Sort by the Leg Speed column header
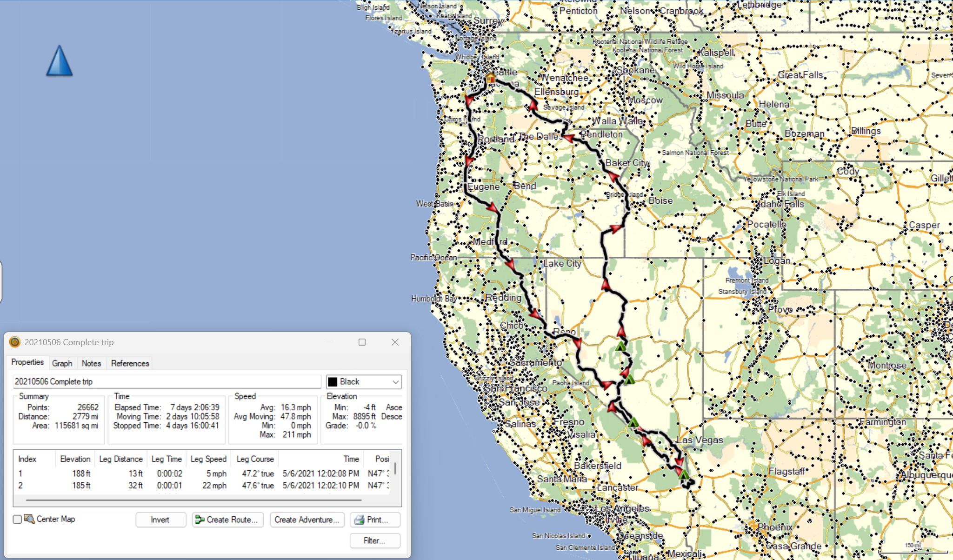Screen dimensions: 953x560 [x=208, y=459]
